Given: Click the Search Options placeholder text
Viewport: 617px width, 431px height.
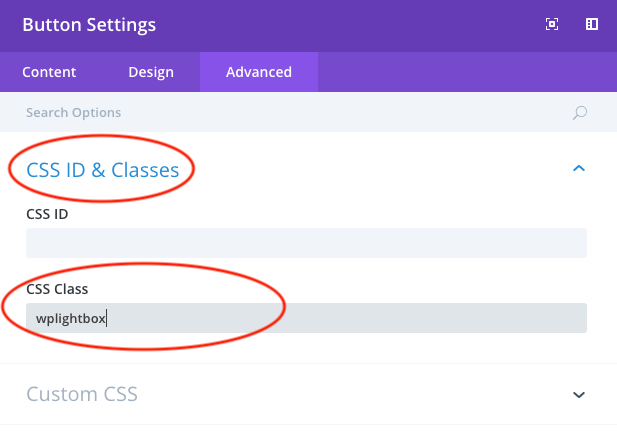Looking at the screenshot, I should point(73,113).
